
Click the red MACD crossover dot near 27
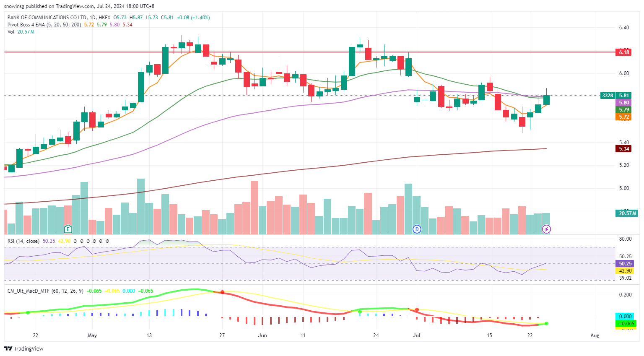point(222,292)
